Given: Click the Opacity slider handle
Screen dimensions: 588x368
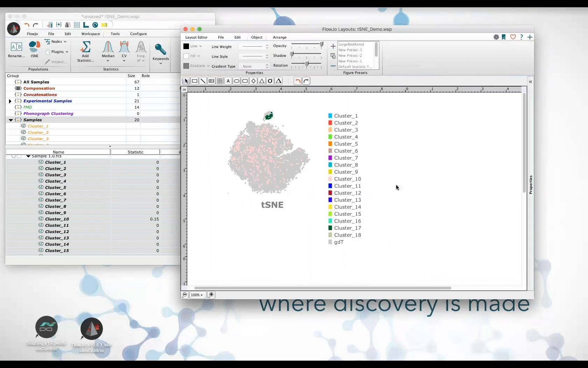Looking at the screenshot, I should [321, 45].
